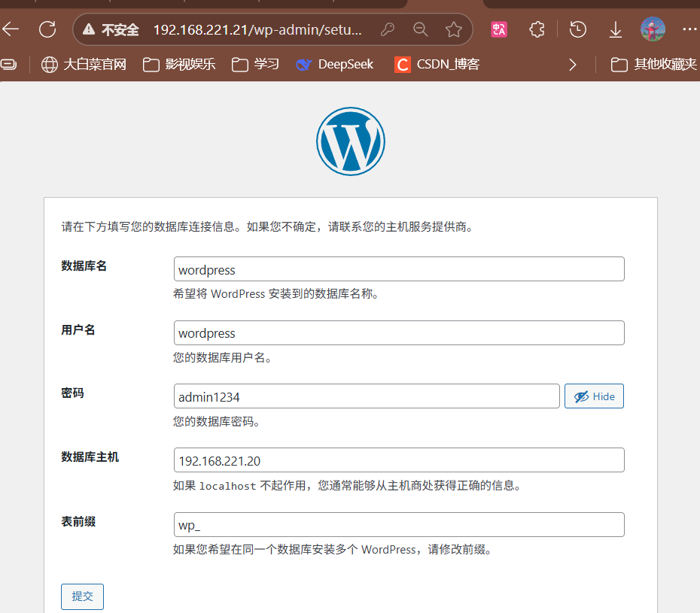Click the 数据库主机 field with 192.168.221.20
The width and height of the screenshot is (700, 613).
tap(399, 460)
